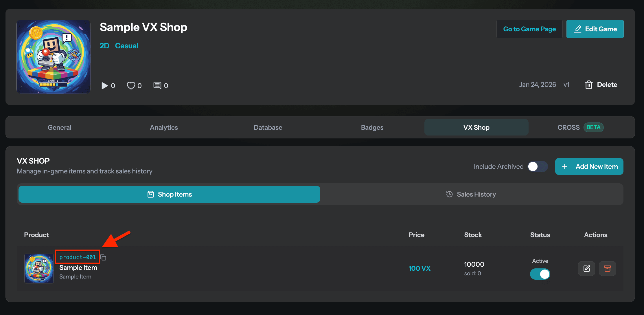Toggle Sample Item's Active status off
644x315 pixels.
tap(540, 274)
